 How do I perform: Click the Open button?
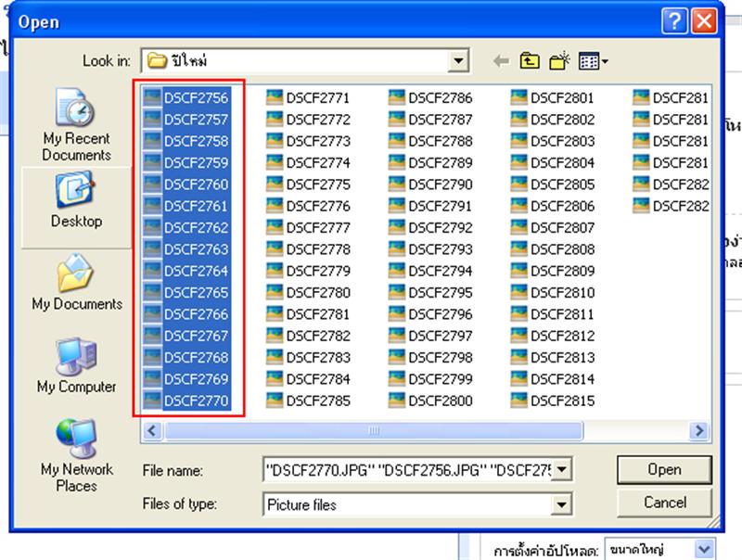[x=664, y=470]
